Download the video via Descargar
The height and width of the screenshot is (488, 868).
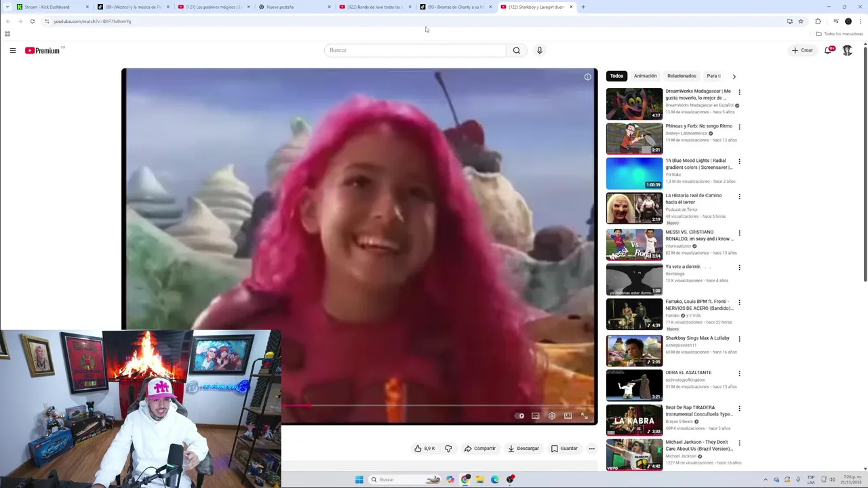[524, 449]
